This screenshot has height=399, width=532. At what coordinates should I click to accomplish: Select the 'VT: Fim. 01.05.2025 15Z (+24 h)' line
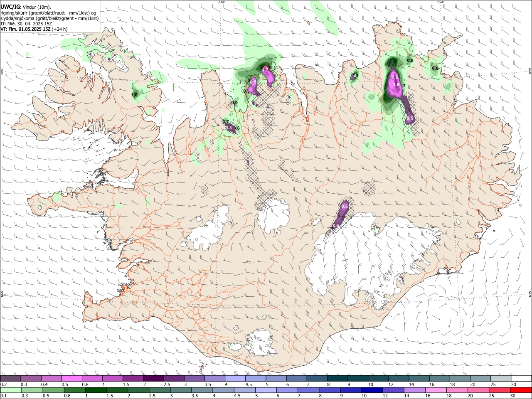34,29
